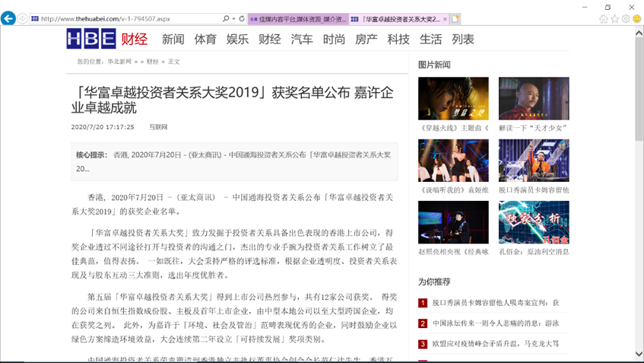Open the 列表 navigation menu
The image size is (644, 363).
pos(463,40)
